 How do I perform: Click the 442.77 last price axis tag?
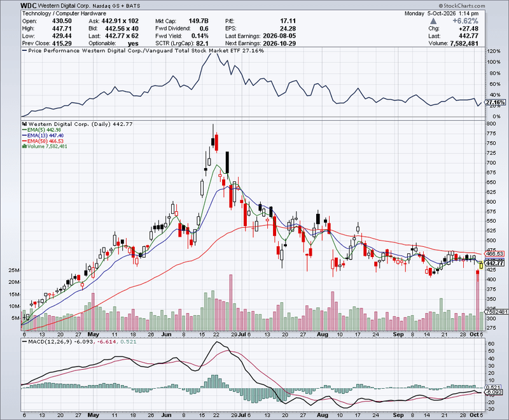[x=494, y=263]
